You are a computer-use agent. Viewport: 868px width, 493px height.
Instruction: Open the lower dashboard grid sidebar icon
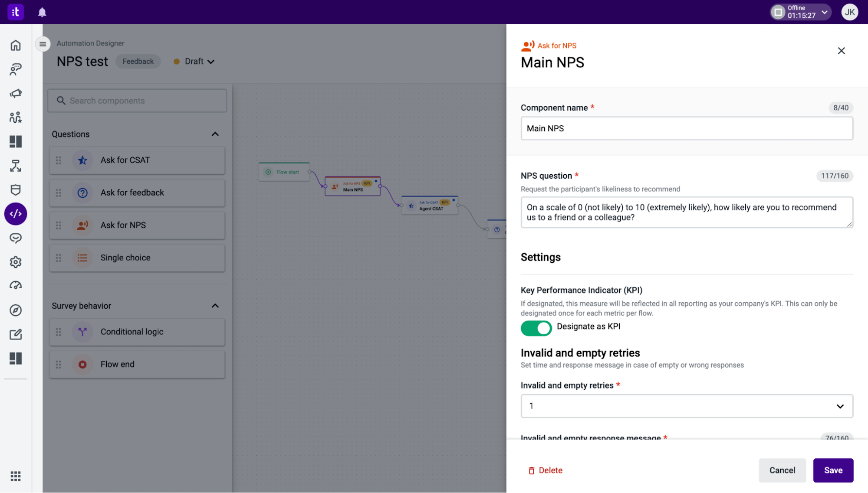[x=16, y=359]
